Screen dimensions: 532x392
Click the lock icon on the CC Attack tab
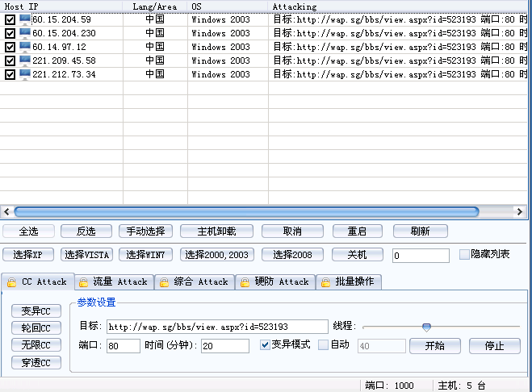pos(11,282)
